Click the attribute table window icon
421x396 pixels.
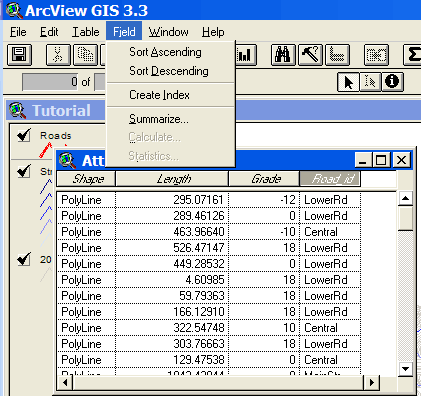click(68, 160)
